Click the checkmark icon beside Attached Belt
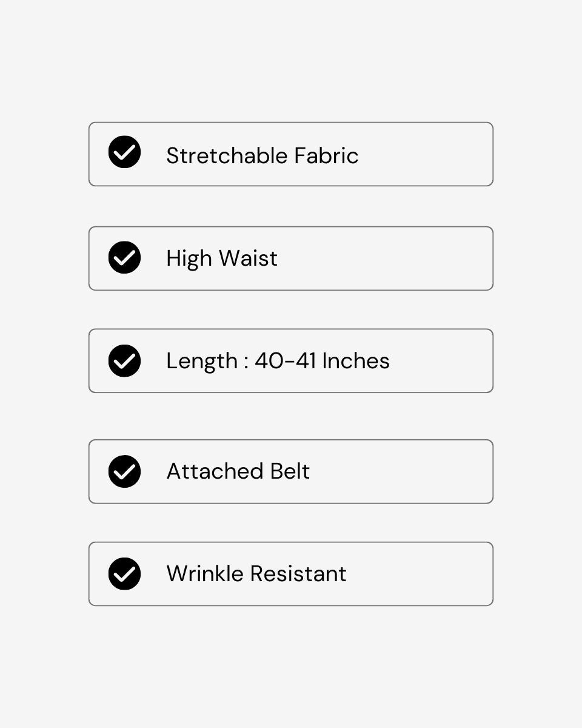 coord(124,471)
